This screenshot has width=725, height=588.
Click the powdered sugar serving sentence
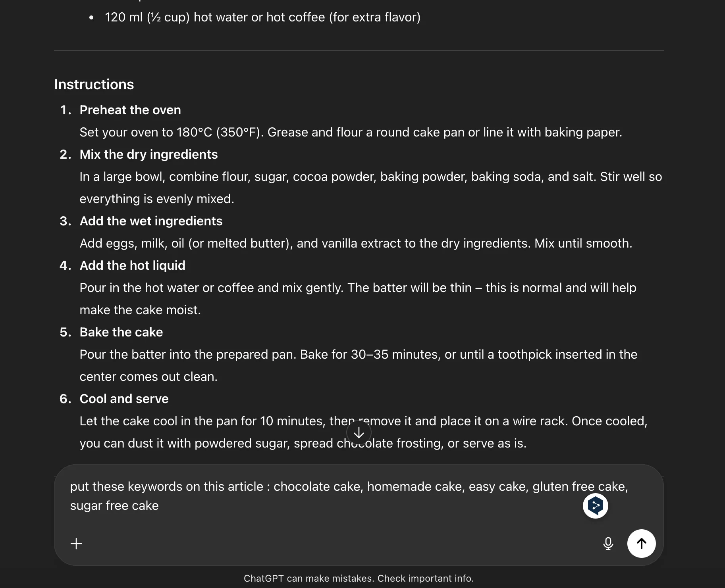pyautogui.click(x=303, y=443)
